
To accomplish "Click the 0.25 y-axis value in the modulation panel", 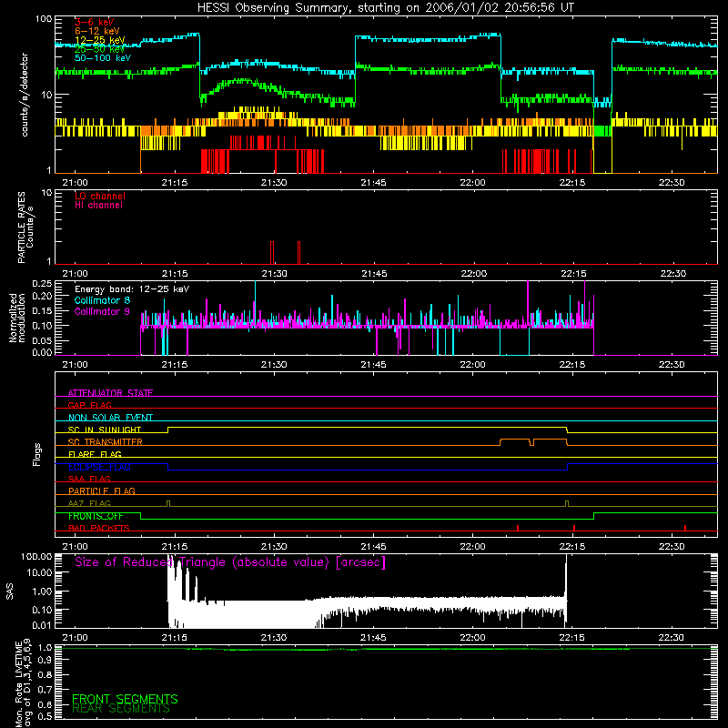I will coord(42,284).
